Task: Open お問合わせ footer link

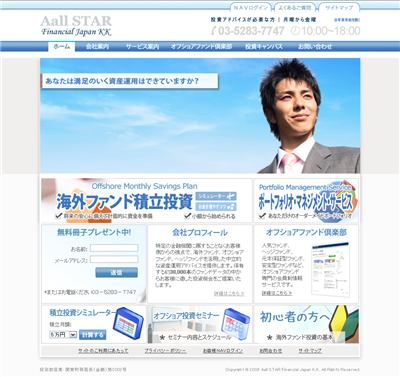Action: click(x=271, y=351)
